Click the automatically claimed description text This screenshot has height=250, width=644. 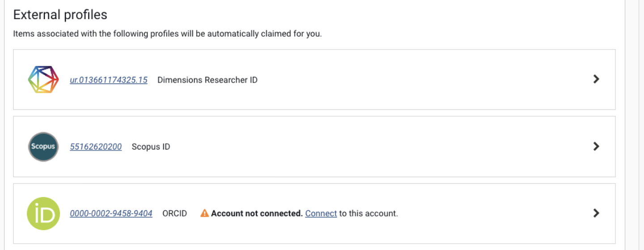point(167,34)
